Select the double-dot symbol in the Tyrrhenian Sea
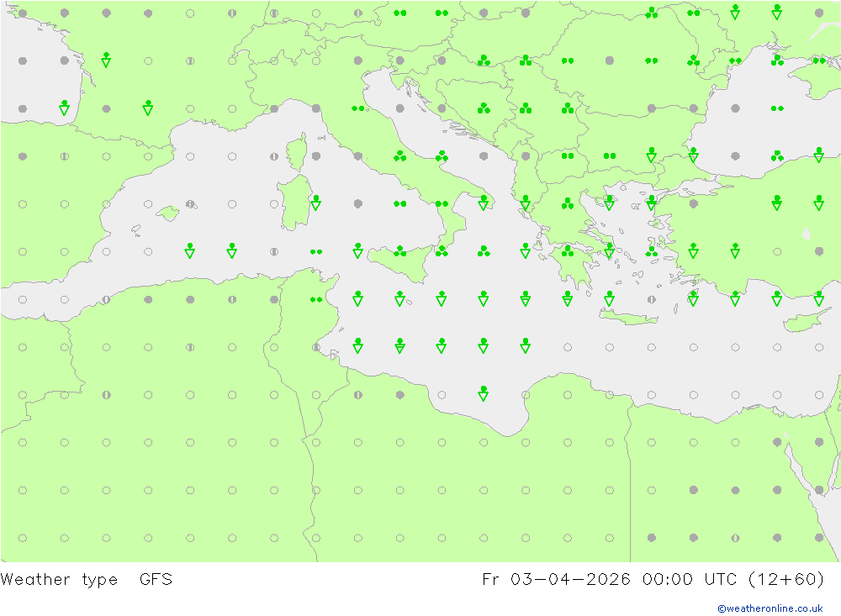Viewport: 841px width, 616px height. tap(399, 203)
